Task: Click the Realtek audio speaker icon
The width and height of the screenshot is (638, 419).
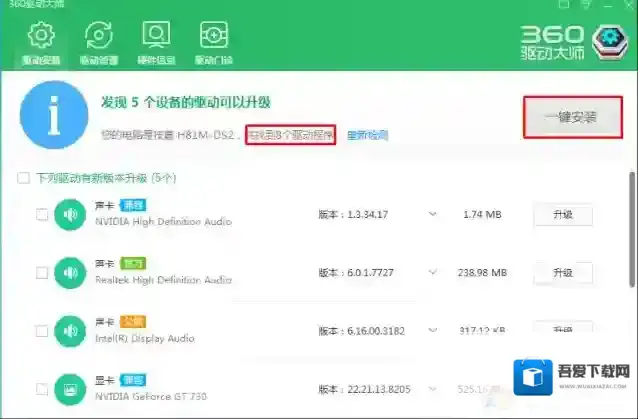Action: (70, 273)
